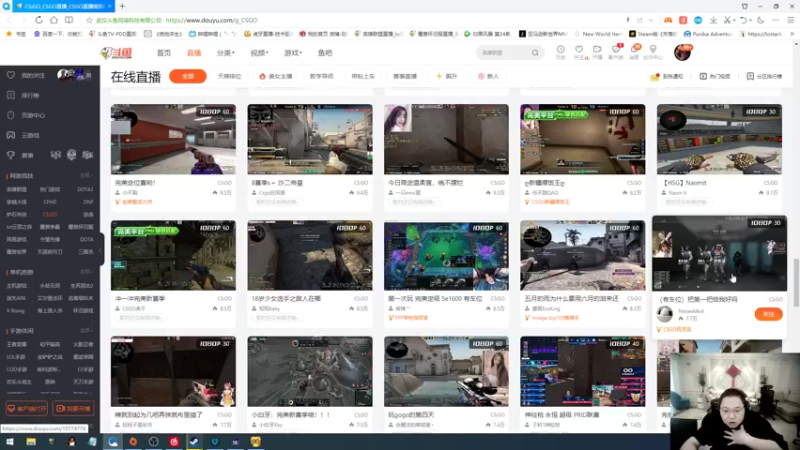Open the 客户端 client icon

click(616, 52)
